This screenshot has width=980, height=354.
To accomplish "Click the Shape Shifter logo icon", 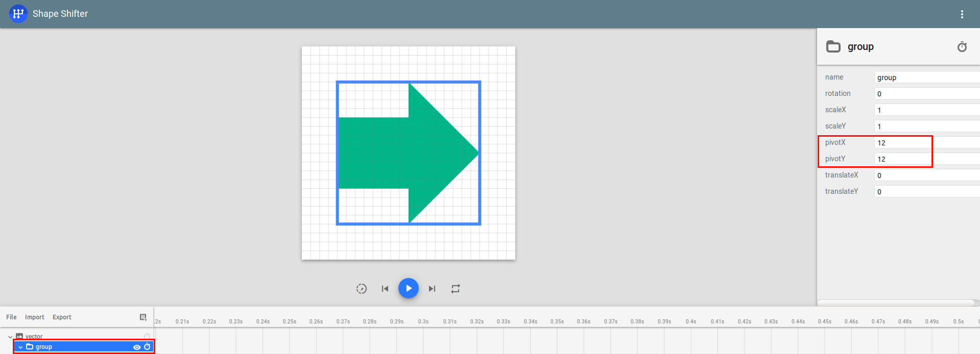I will [18, 14].
